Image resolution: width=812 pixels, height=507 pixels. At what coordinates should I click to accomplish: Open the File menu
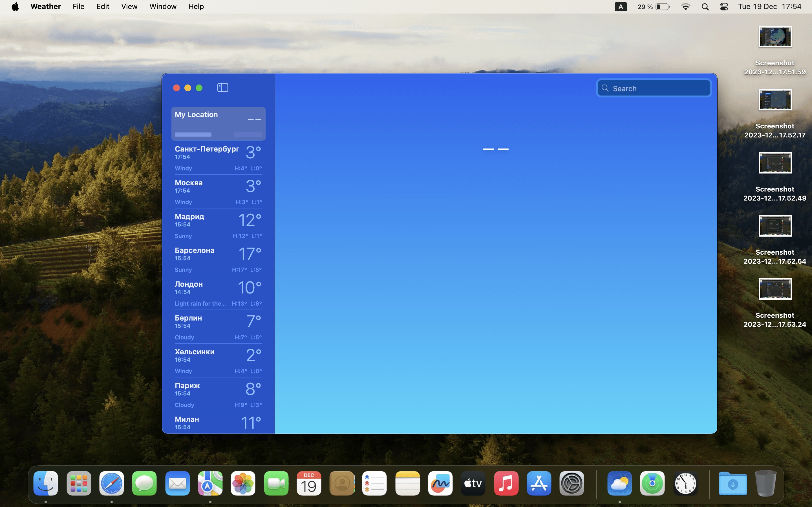(x=78, y=6)
